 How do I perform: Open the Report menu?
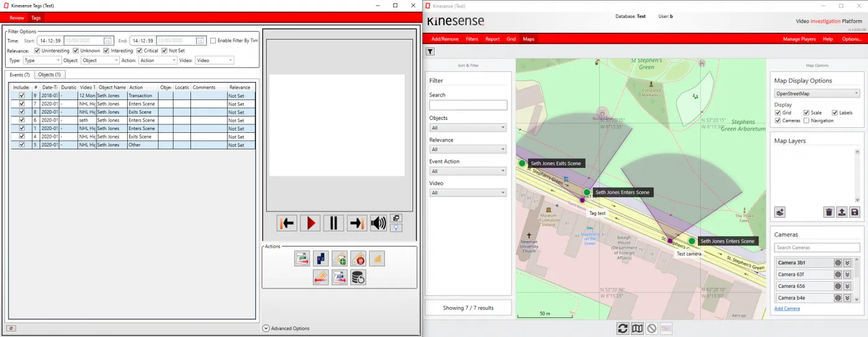coord(492,38)
